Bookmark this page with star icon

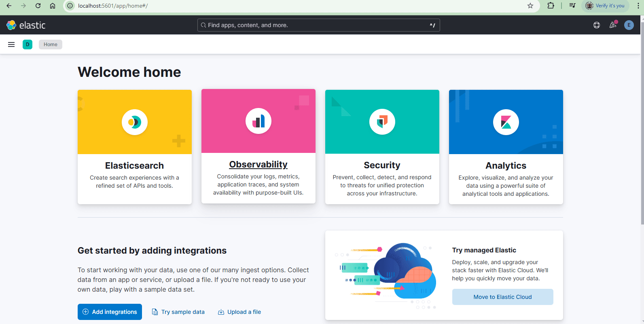(530, 6)
